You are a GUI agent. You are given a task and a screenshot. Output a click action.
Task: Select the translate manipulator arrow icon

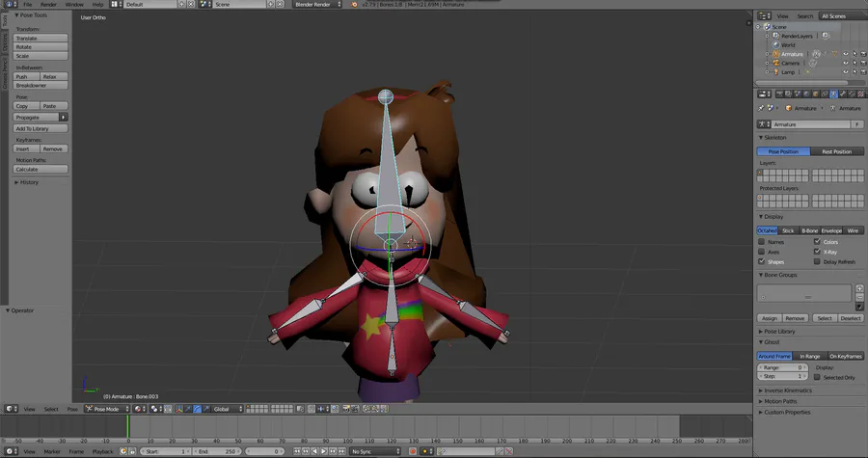188,409
